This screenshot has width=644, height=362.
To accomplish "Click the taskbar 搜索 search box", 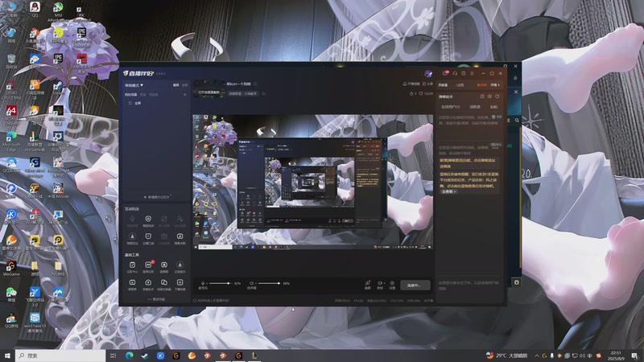I will (x=60, y=356).
